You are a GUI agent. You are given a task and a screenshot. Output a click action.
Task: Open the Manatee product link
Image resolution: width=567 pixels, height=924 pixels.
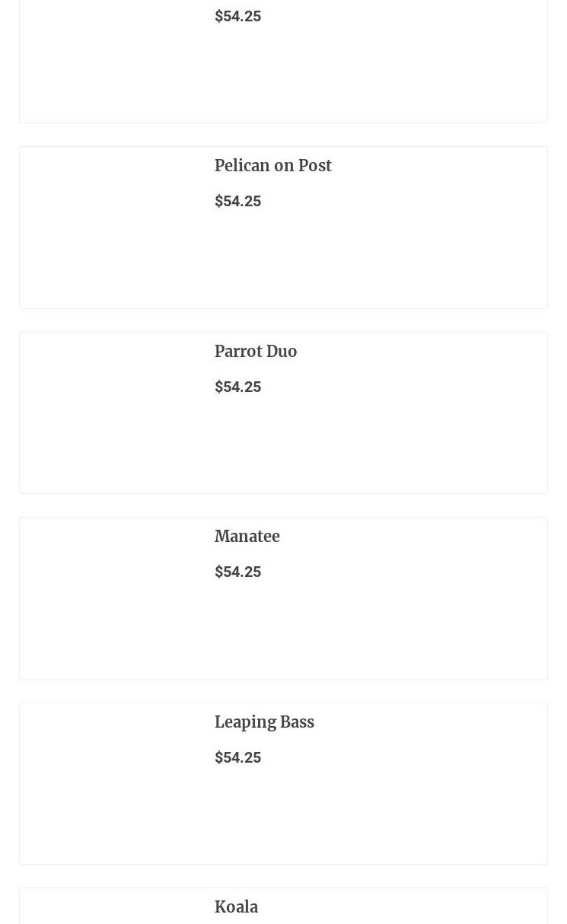pyautogui.click(x=247, y=537)
